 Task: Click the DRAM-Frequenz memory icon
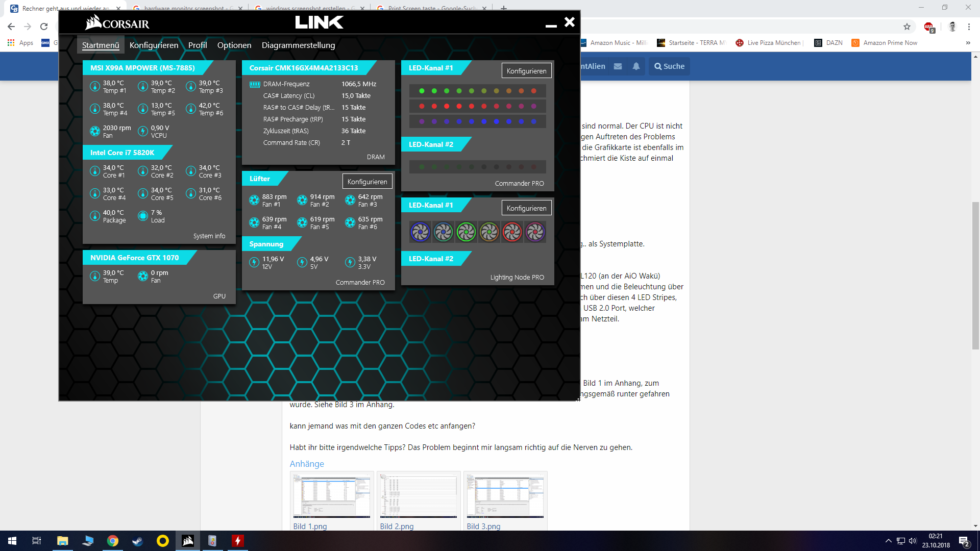coord(255,84)
